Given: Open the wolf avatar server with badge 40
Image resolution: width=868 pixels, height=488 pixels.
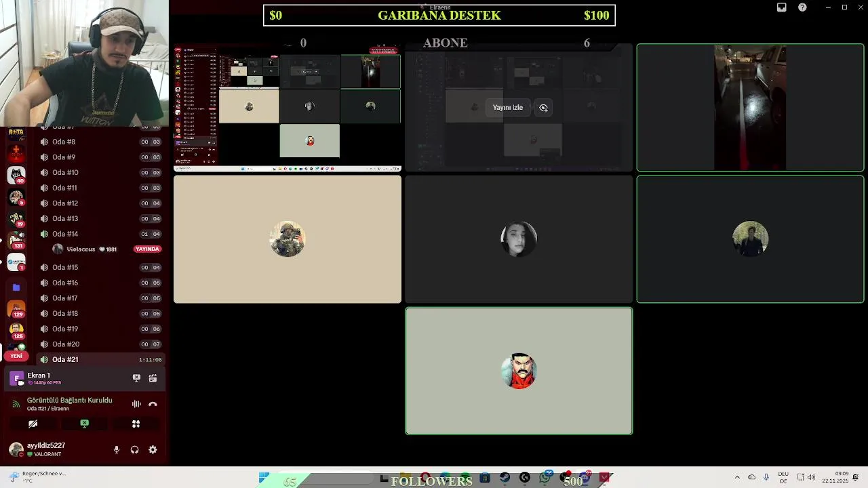Looking at the screenshot, I should [16, 175].
